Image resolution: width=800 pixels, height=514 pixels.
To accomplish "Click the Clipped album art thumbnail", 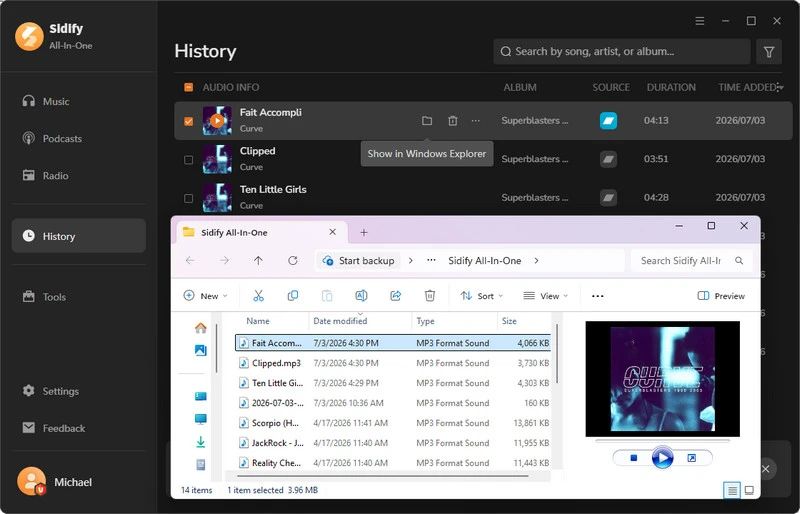I will 217,159.
